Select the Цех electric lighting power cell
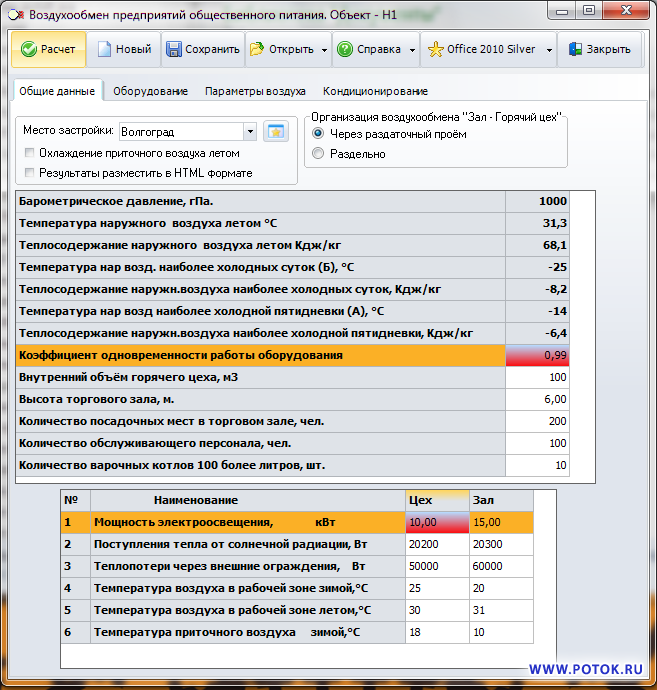The width and height of the screenshot is (657, 690). click(x=436, y=522)
